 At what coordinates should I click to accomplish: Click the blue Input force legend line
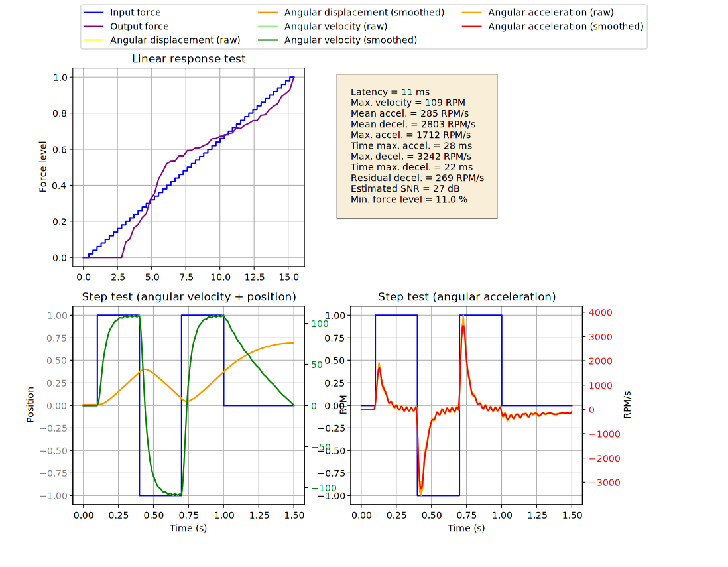(95, 13)
